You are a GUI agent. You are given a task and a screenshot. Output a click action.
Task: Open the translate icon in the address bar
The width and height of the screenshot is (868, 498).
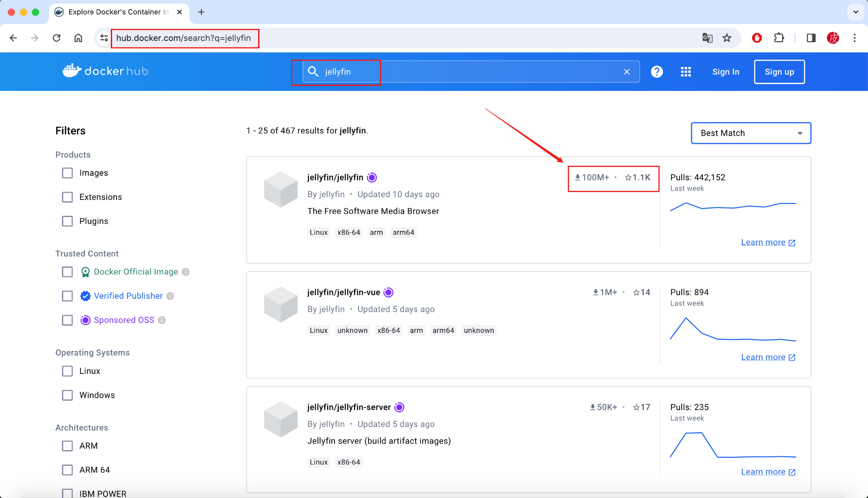pos(707,38)
